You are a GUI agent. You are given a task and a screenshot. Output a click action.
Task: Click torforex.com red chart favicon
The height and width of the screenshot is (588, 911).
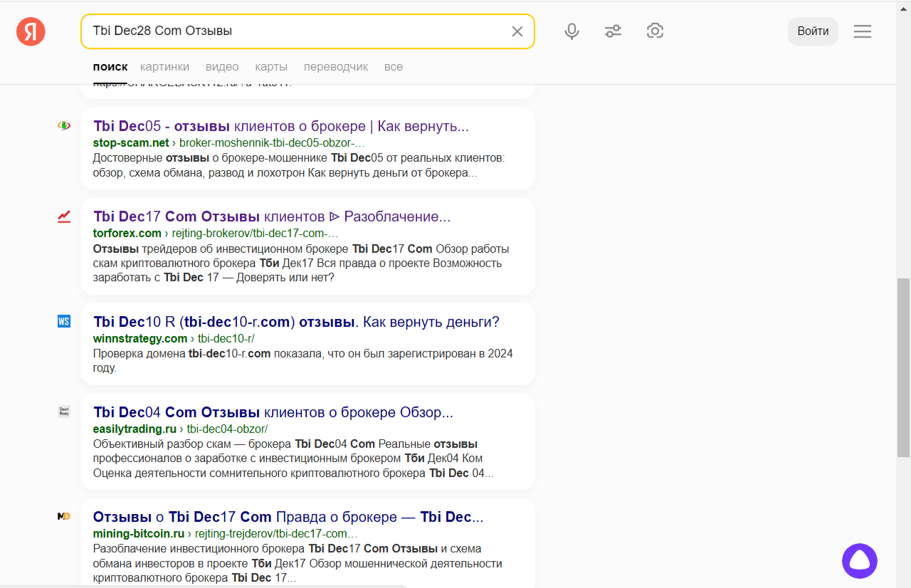click(x=64, y=216)
